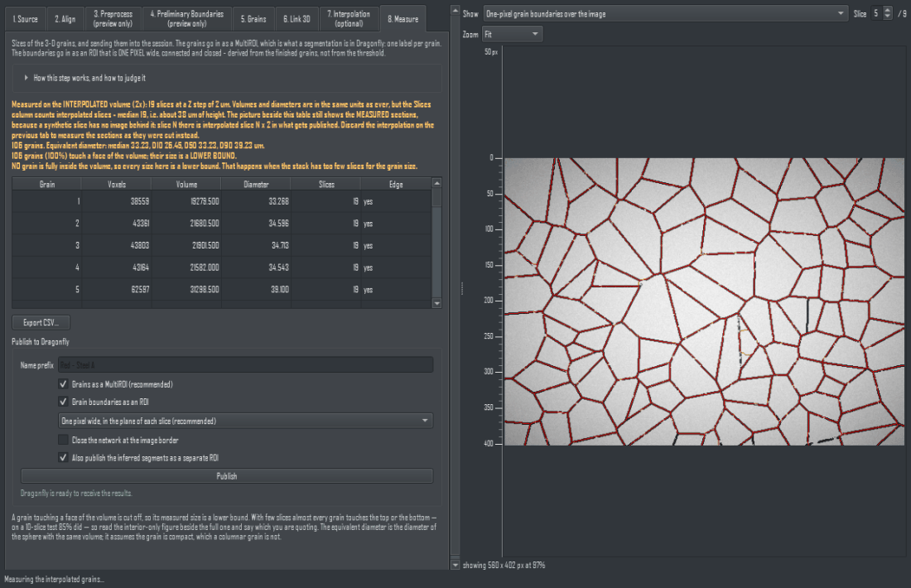Open the 7. Interpolation tab
Viewport: 911px width, 588px height.
click(349, 18)
